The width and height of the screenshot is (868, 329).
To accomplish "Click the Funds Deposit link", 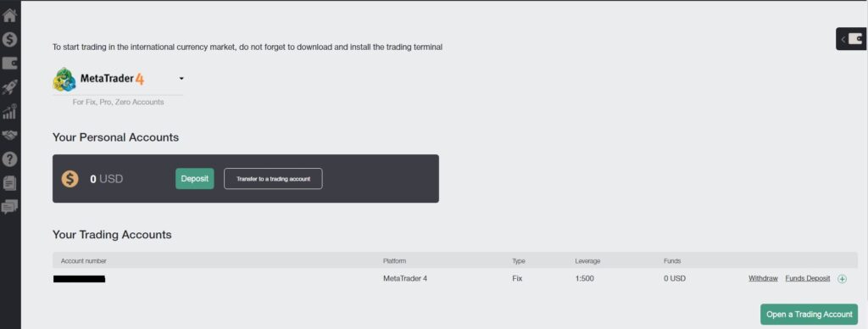I will click(x=808, y=279).
